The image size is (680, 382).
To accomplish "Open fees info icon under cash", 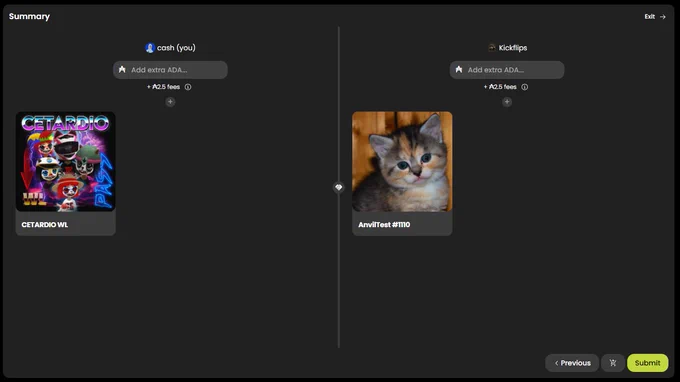I will (x=188, y=87).
